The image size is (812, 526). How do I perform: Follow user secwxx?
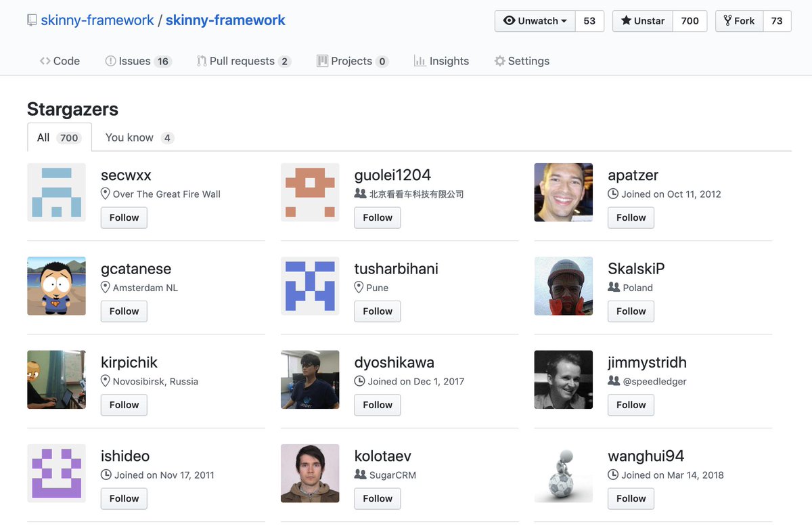click(124, 217)
